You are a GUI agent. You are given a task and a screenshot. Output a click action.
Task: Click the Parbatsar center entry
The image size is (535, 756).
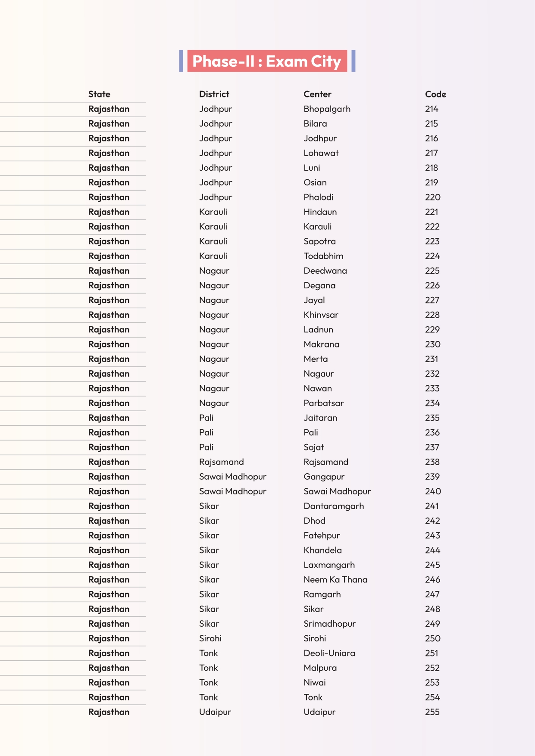[323, 403]
